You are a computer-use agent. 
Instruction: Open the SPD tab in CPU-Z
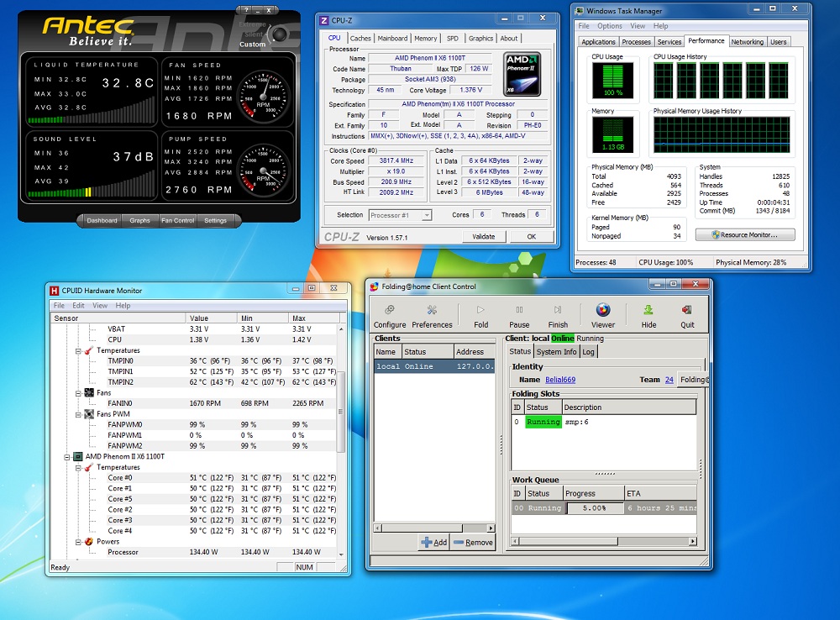(x=453, y=39)
